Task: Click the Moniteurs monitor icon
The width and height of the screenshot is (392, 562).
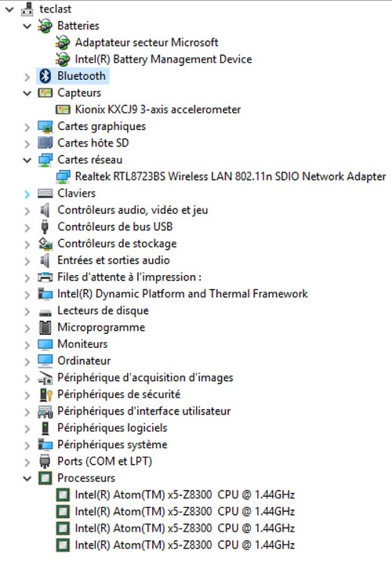Action: click(45, 344)
